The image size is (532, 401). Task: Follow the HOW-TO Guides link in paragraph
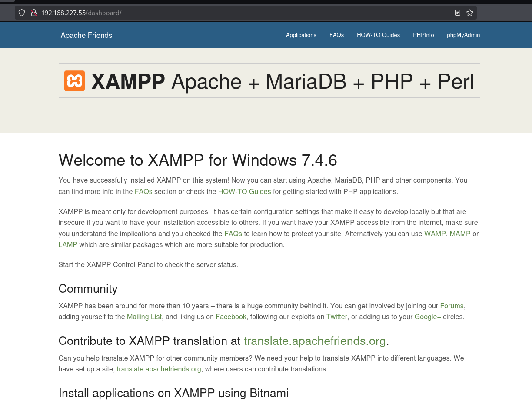click(x=244, y=191)
